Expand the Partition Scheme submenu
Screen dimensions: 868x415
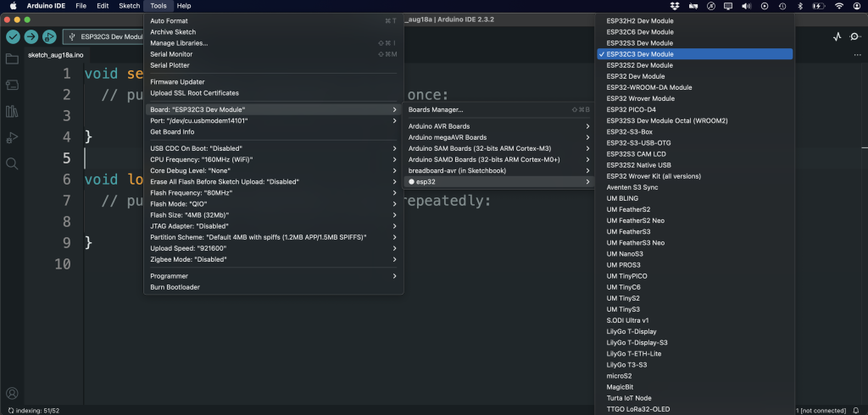point(274,237)
